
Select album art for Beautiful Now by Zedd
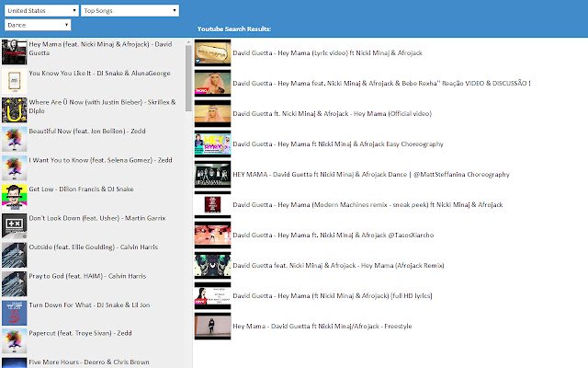click(15, 139)
